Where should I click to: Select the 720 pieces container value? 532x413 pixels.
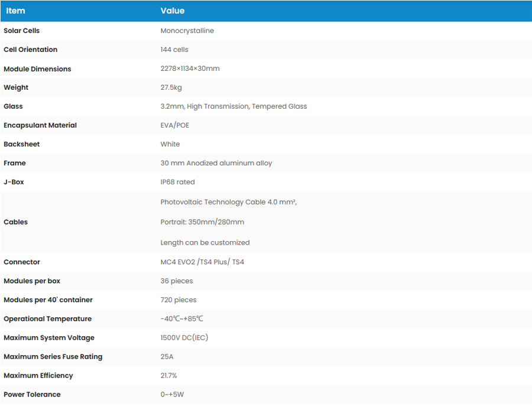click(179, 300)
